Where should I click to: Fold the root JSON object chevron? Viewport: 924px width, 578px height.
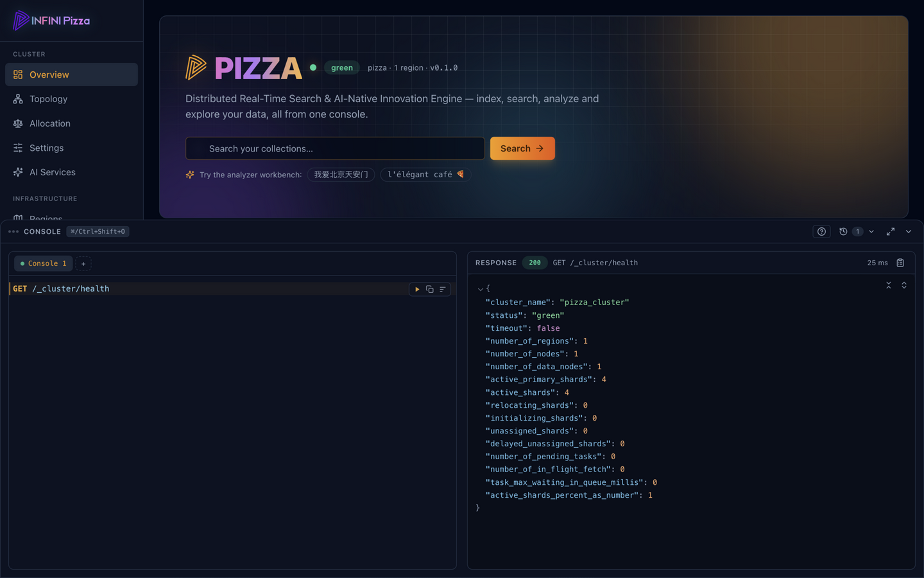(x=480, y=289)
